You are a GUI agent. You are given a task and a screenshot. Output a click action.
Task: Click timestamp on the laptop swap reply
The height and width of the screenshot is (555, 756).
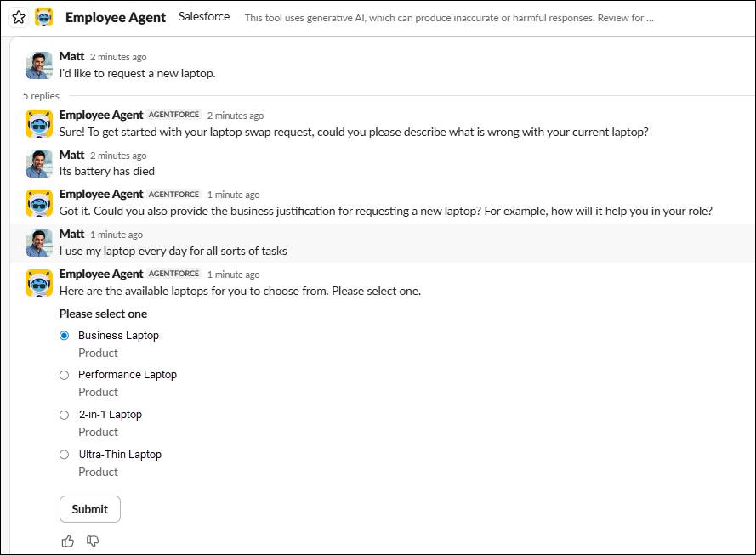[x=236, y=116]
